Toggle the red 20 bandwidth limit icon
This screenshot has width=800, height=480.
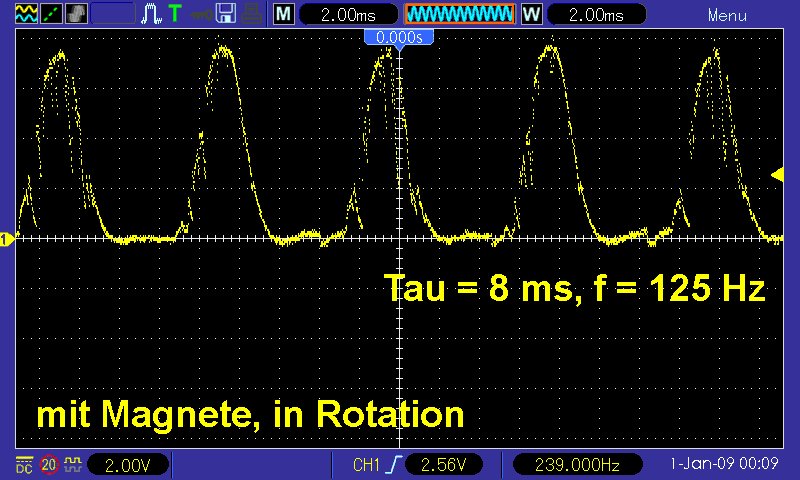50,465
